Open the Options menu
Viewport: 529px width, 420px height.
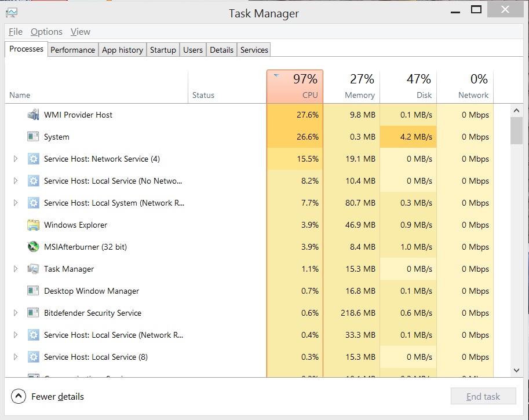[x=46, y=32]
